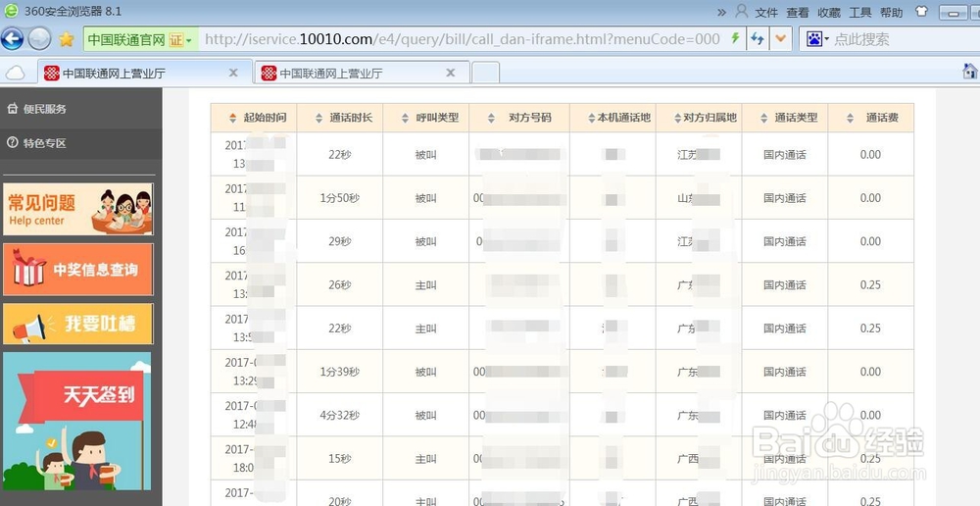Close the first 中国联通网上营业厅 tab
This screenshot has height=506, width=980.
coord(233,73)
